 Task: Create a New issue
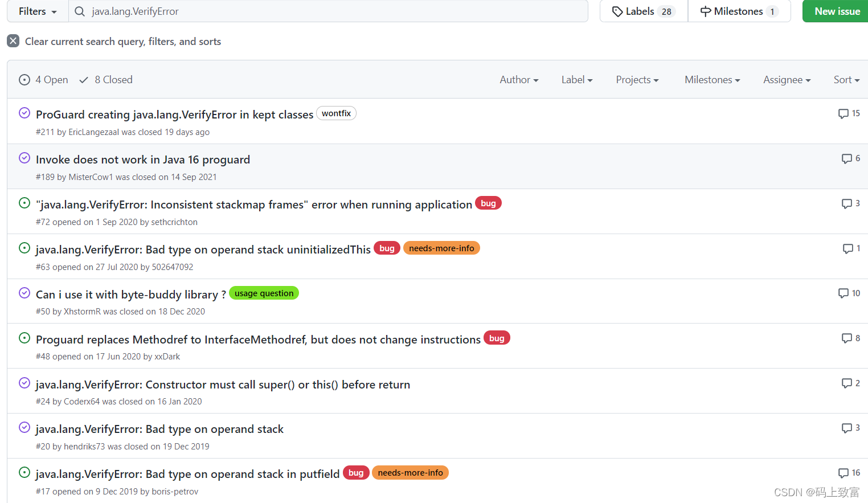(837, 11)
